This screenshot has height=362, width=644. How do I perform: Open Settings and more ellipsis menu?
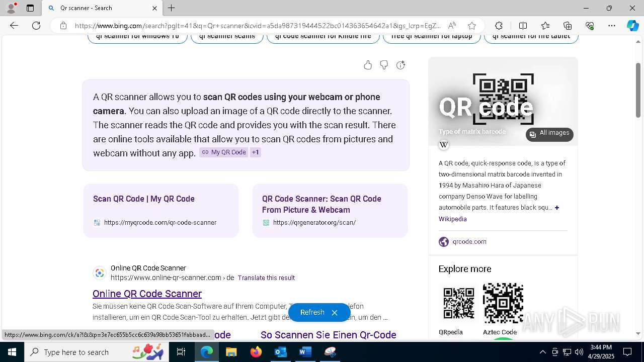click(x=612, y=26)
